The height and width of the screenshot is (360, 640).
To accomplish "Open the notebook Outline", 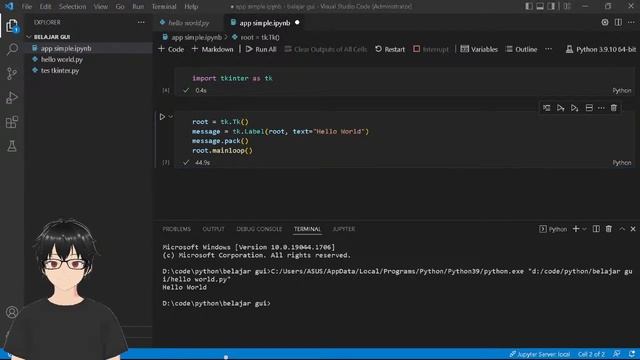I will point(522,49).
